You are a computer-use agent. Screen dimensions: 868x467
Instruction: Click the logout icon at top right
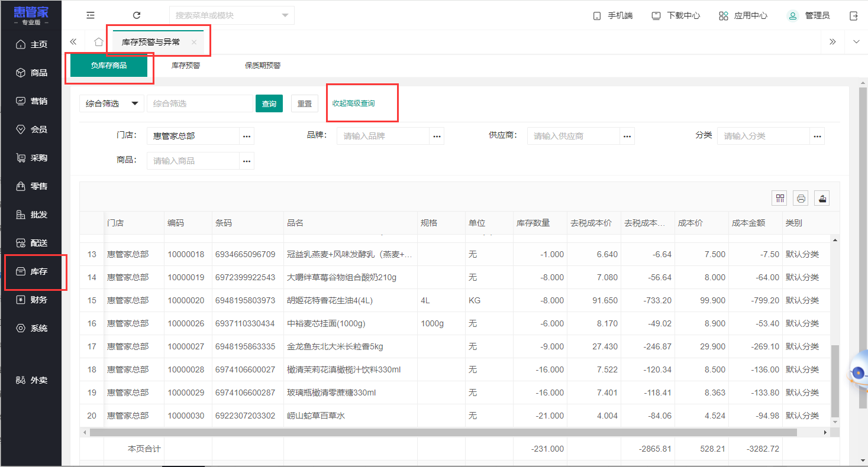pyautogui.click(x=854, y=16)
